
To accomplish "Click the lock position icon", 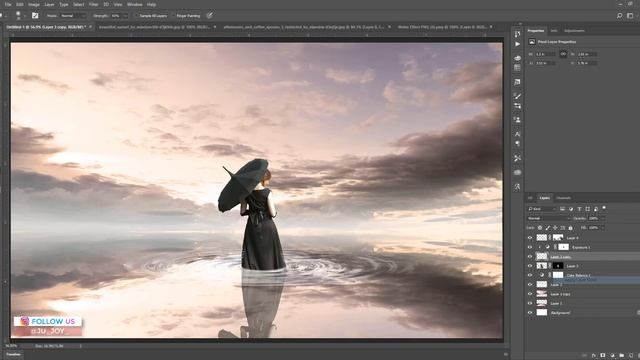I will pos(555,228).
